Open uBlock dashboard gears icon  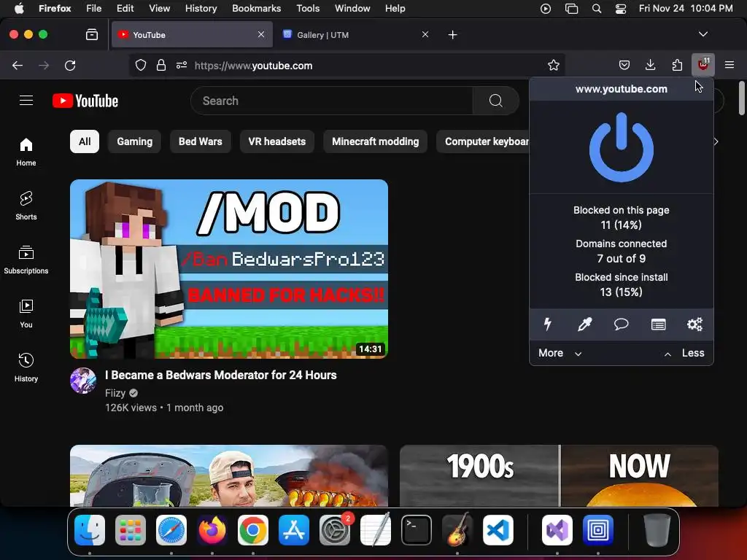[x=694, y=324]
